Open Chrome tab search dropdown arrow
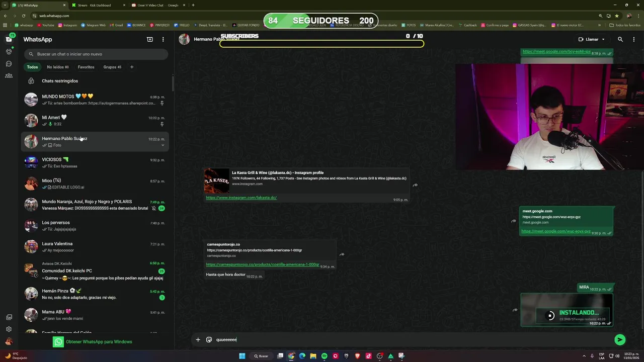Image resolution: width=644 pixels, height=362 pixels. [6, 5]
